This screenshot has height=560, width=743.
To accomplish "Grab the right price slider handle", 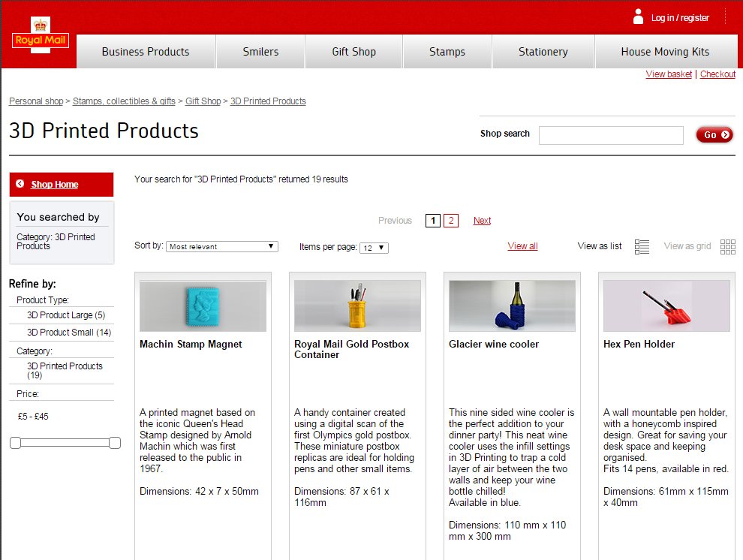I will point(115,444).
